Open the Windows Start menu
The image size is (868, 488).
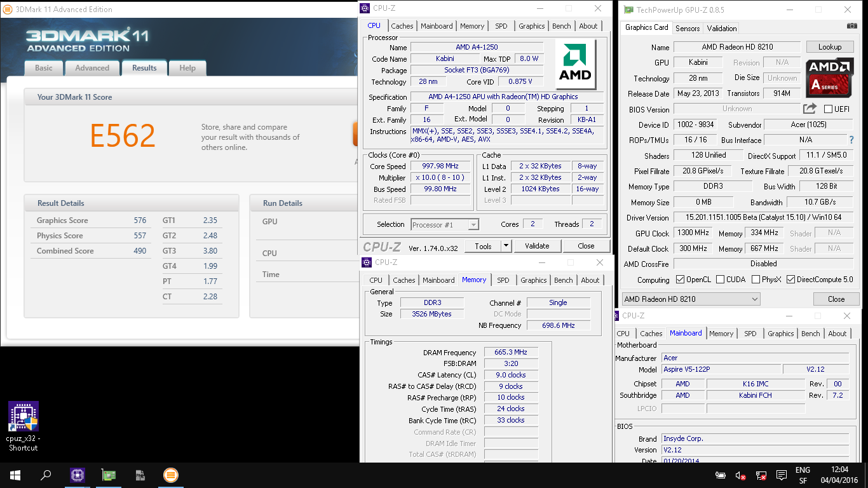pos(15,475)
